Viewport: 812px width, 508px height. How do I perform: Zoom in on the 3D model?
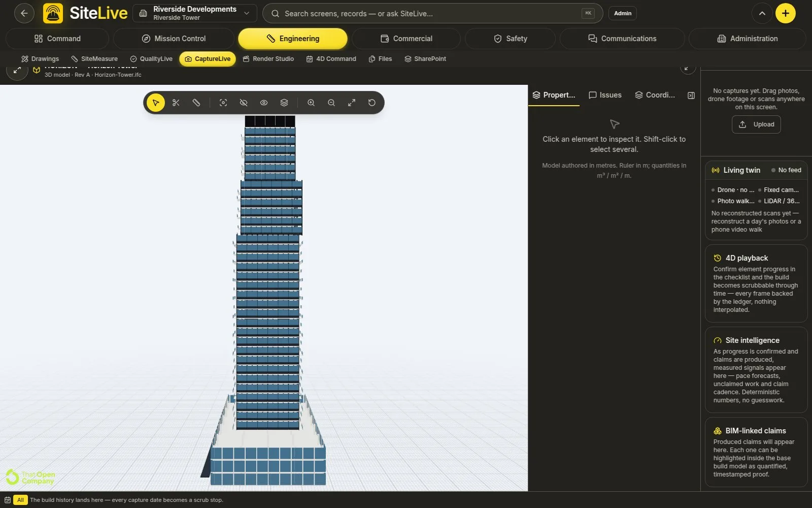pyautogui.click(x=311, y=103)
